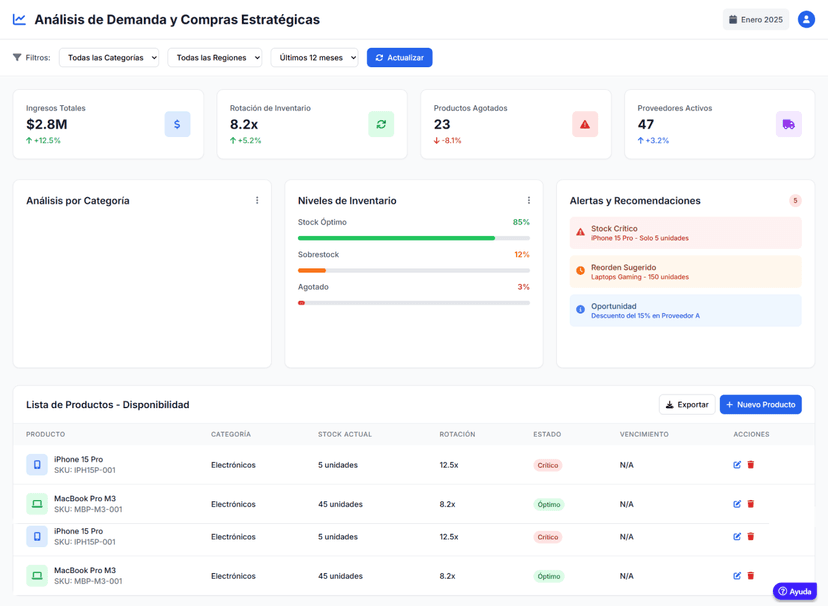
Task: Open the user profile avatar
Action: point(806,20)
